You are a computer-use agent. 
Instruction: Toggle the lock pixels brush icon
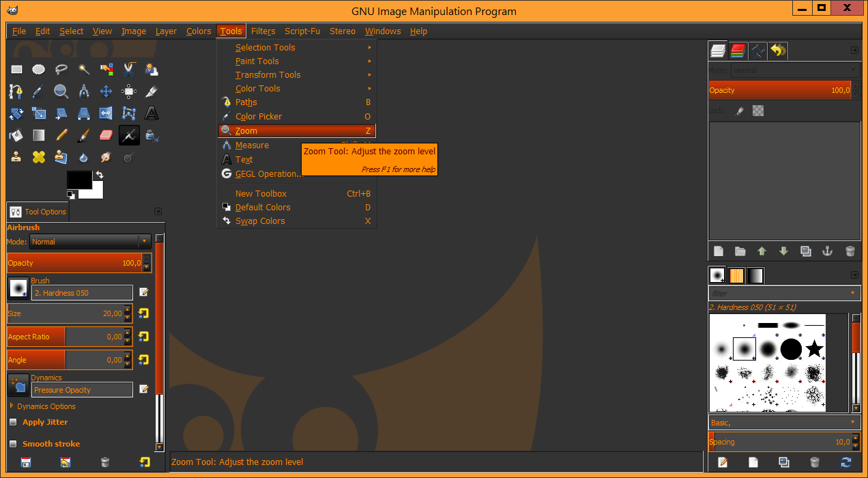coord(739,111)
